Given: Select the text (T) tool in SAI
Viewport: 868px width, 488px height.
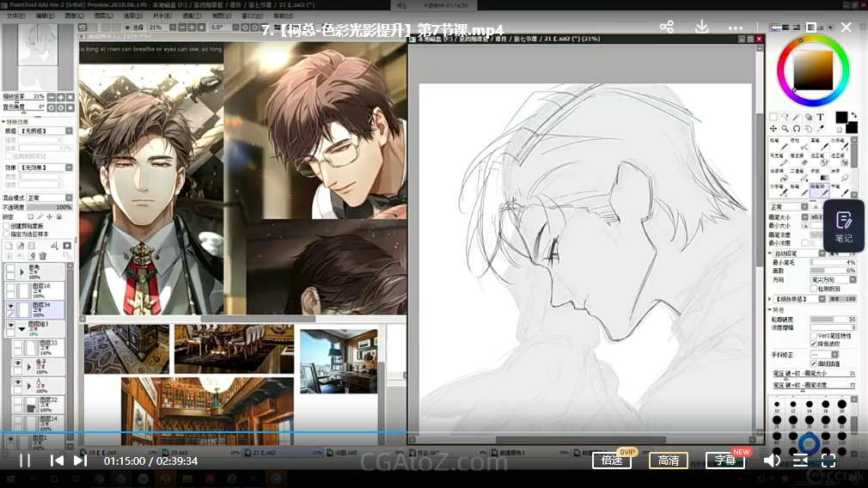Looking at the screenshot, I should tap(820, 117).
